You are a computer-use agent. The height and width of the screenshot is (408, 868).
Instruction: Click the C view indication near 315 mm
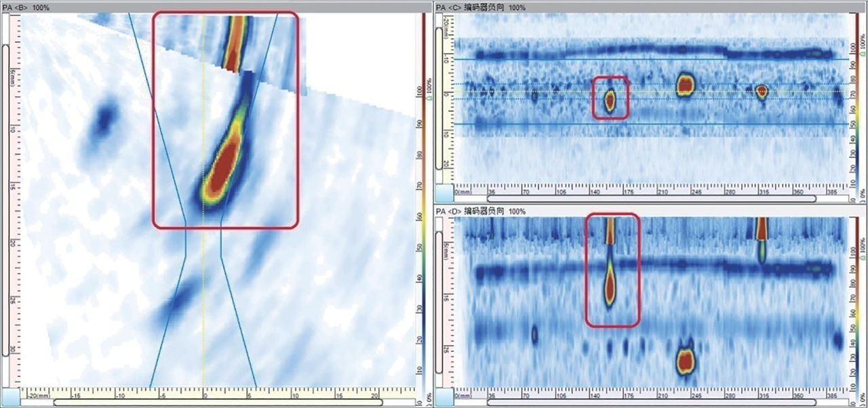(762, 91)
